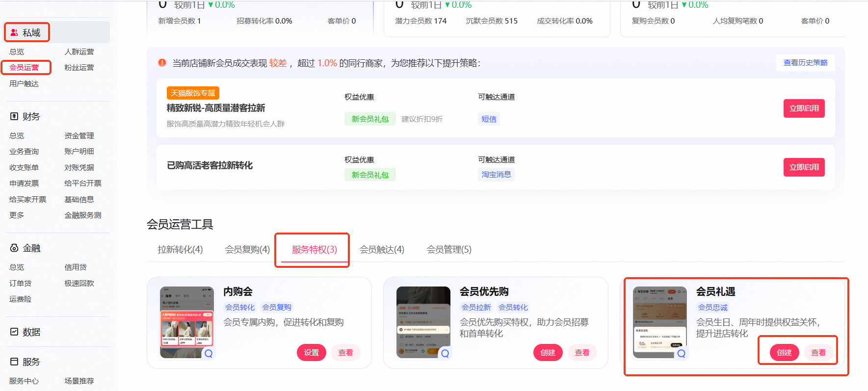Click the 短信 channel tag
Viewport: 868px width, 391px height.
tap(489, 119)
